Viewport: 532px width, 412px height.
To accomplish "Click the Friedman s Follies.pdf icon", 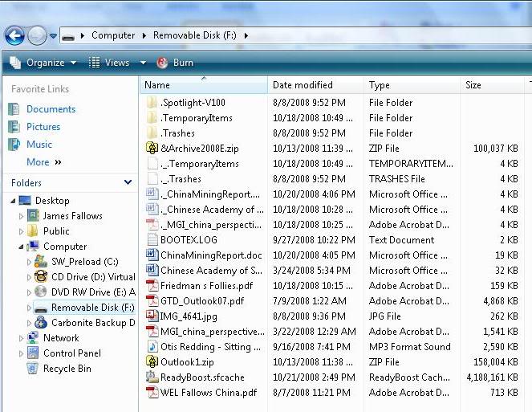I will click(152, 286).
